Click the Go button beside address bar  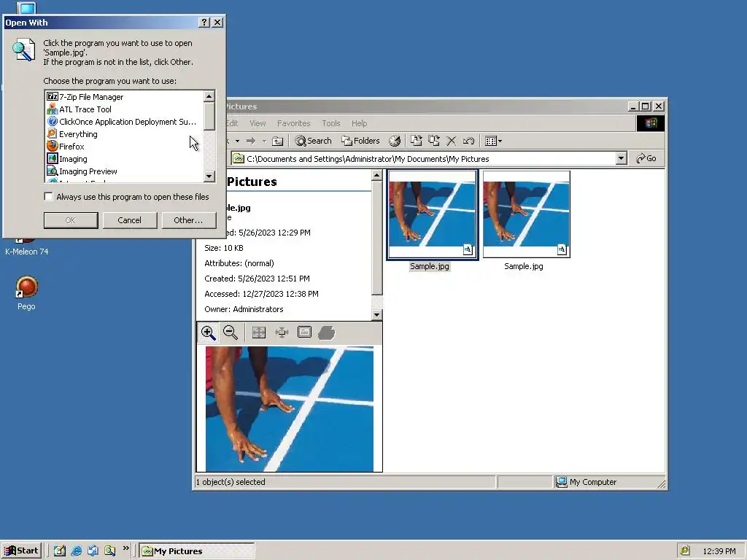pyautogui.click(x=646, y=158)
